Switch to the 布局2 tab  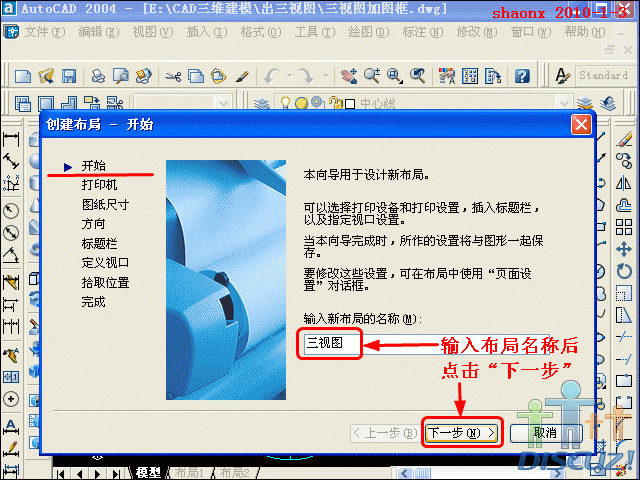(x=234, y=473)
